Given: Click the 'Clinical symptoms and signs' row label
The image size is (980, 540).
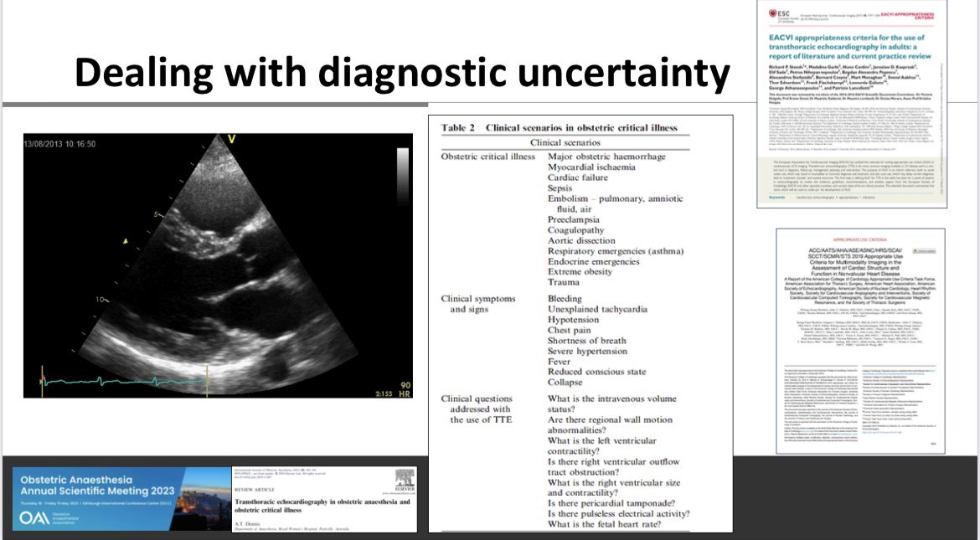Looking at the screenshot, I should pyautogui.click(x=478, y=304).
